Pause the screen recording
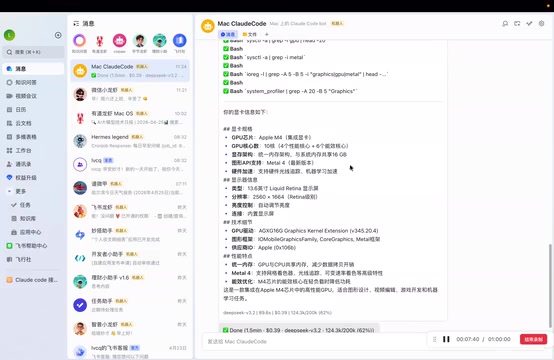 pos(446,339)
